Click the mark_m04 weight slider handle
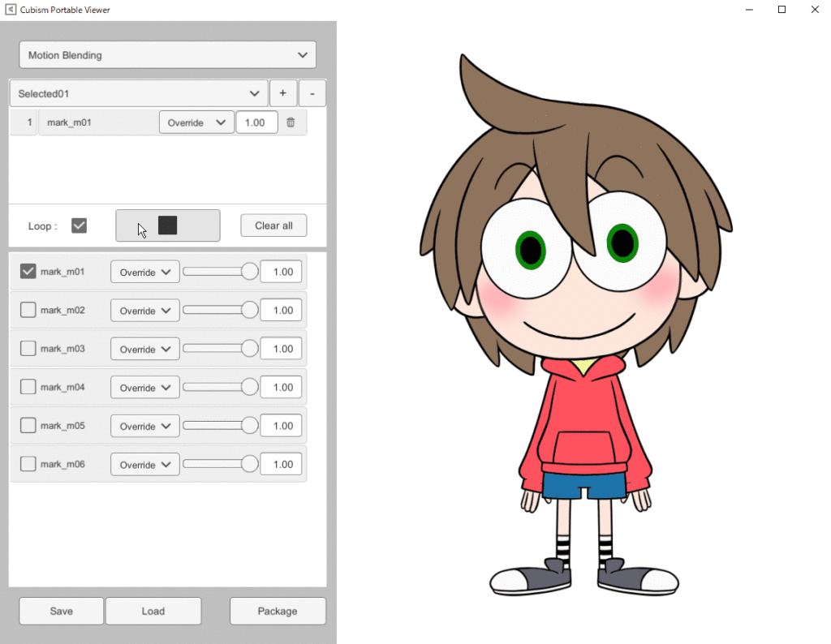Viewport: 831px width, 644px height. [250, 388]
